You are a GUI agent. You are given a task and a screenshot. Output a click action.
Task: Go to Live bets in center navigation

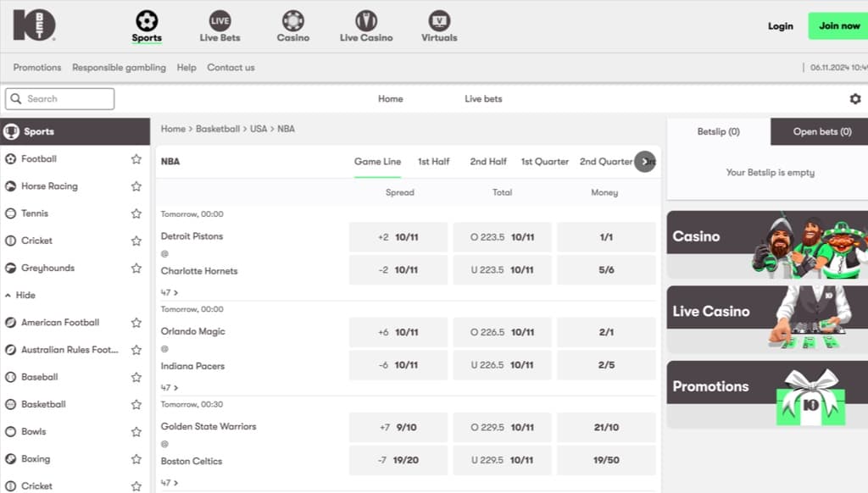click(x=483, y=98)
